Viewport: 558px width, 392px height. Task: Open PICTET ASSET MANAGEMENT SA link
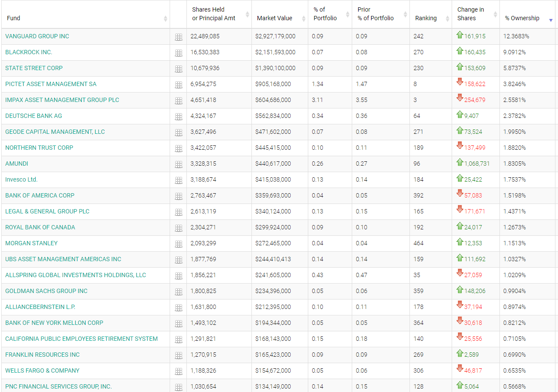(51, 84)
